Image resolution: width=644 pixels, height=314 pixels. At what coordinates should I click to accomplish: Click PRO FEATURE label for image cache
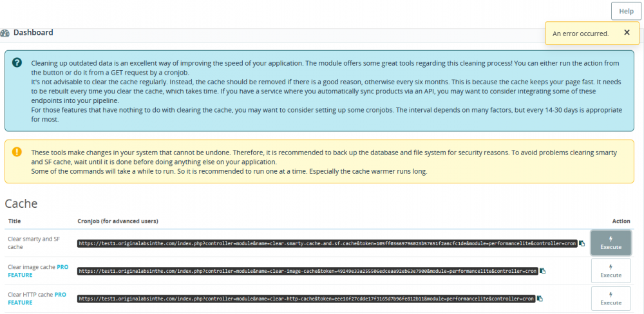(38, 271)
